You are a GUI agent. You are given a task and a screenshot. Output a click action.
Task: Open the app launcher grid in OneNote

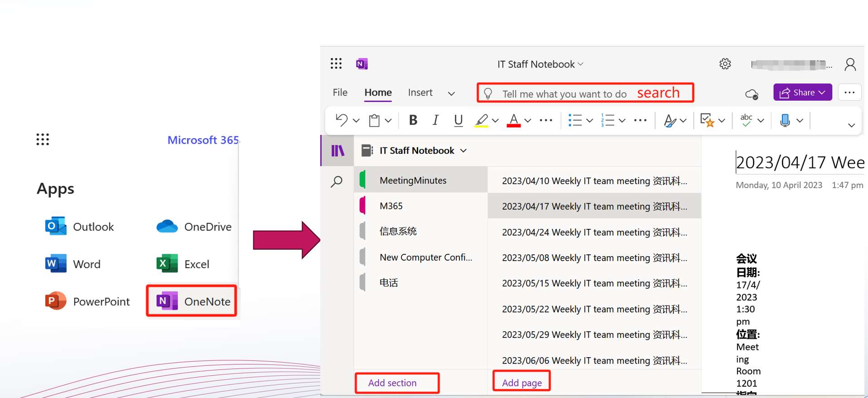tap(336, 63)
